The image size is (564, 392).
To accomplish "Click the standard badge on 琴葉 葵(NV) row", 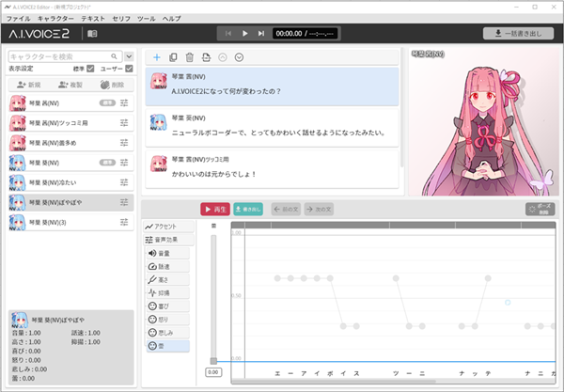I will coord(107,163).
